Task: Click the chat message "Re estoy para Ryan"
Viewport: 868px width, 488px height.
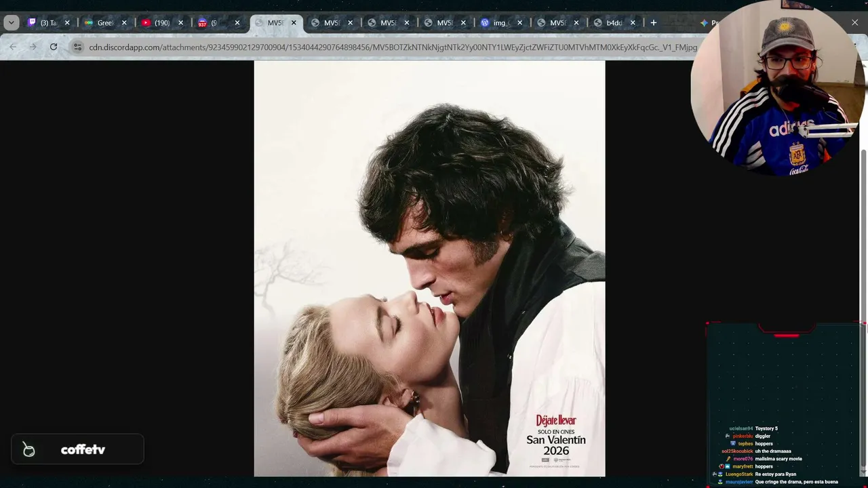Action: coord(776,474)
